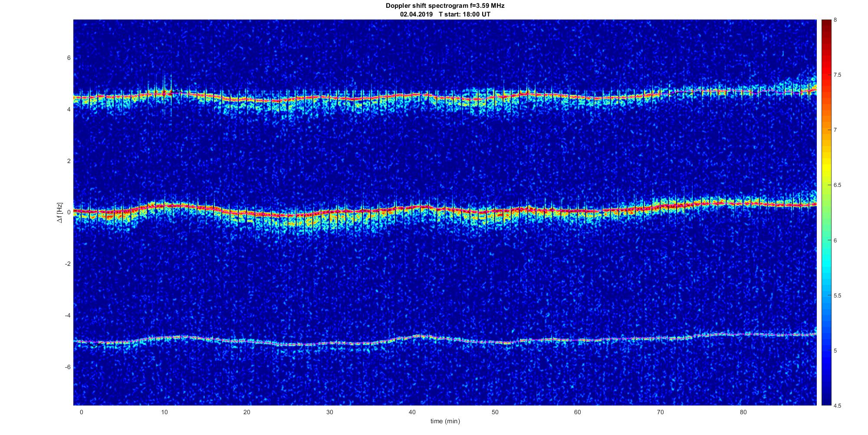
Task: Click x-axis tick label '60'
Action: (577, 412)
